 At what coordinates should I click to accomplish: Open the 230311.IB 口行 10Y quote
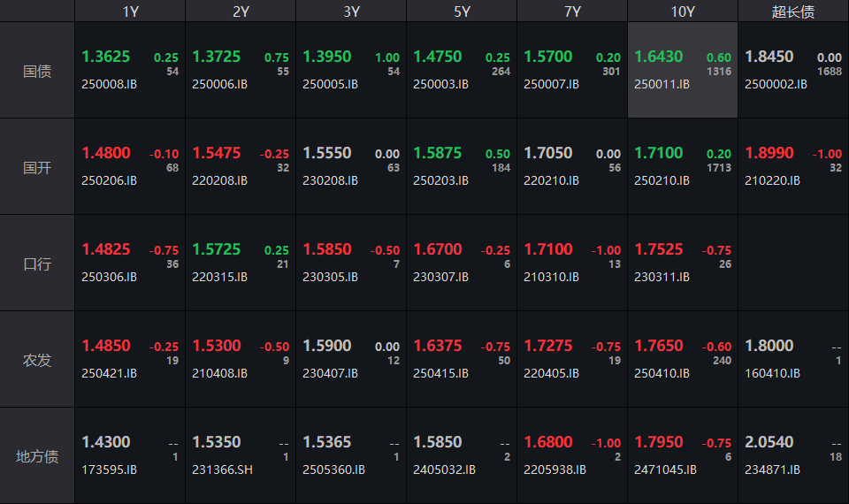(x=682, y=263)
